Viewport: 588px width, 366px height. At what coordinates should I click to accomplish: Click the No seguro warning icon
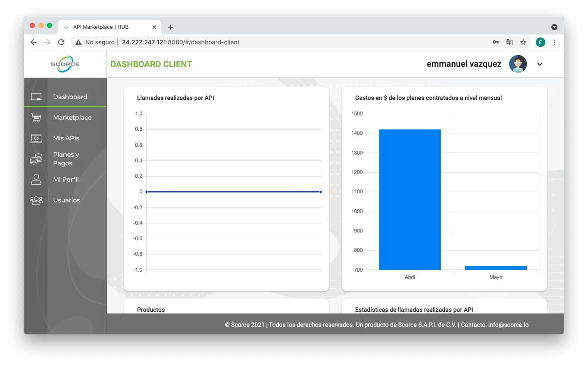coord(78,42)
